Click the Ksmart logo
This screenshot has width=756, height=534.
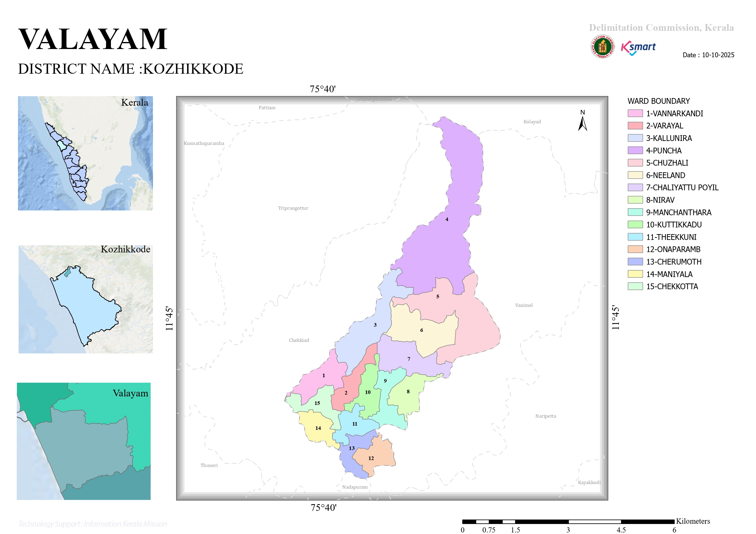[638, 48]
